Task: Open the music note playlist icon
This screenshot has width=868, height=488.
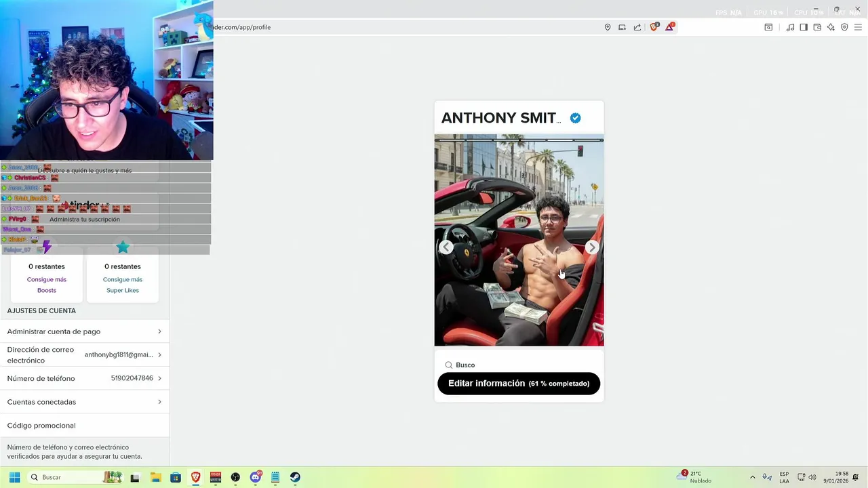Action: 790,27
